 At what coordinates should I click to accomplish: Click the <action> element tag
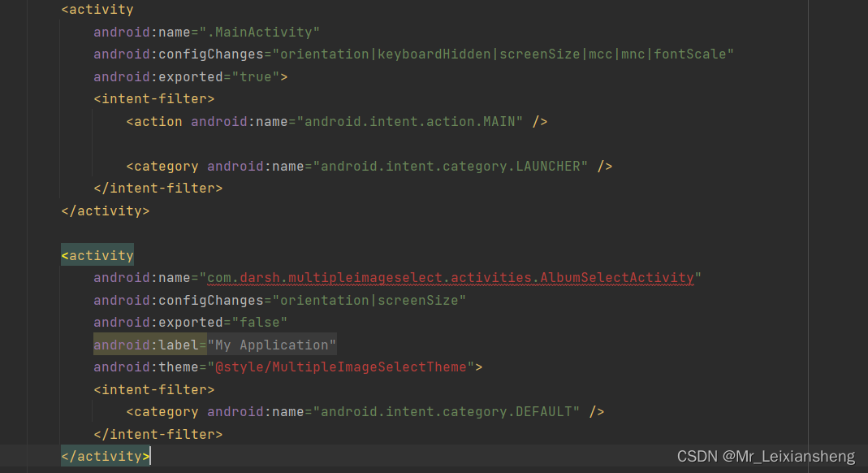pyautogui.click(x=155, y=121)
